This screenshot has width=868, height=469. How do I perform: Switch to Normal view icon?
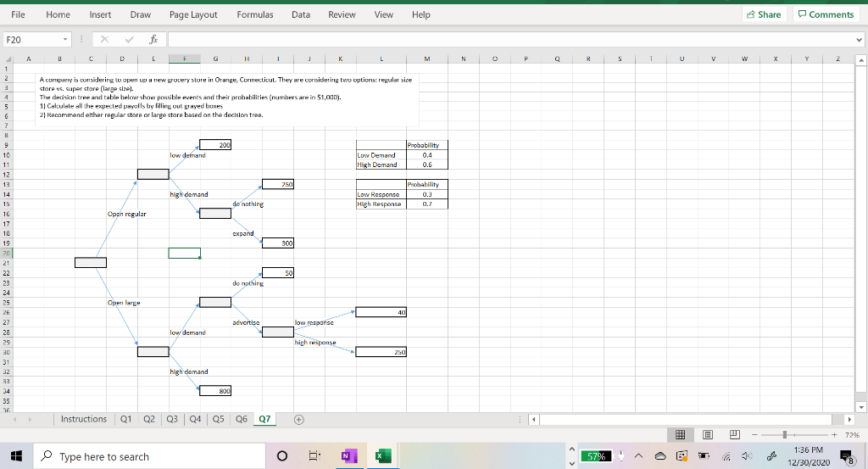[681, 435]
